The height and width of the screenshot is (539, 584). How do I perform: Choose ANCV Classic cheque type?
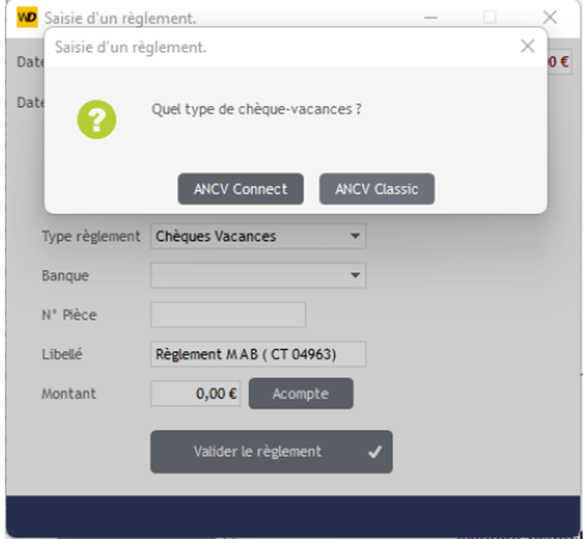tap(377, 189)
